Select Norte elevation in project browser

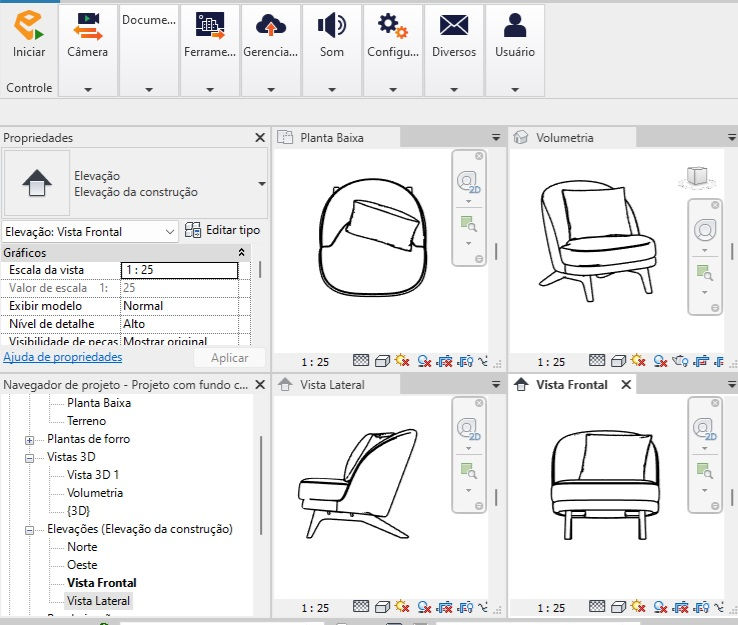82,546
